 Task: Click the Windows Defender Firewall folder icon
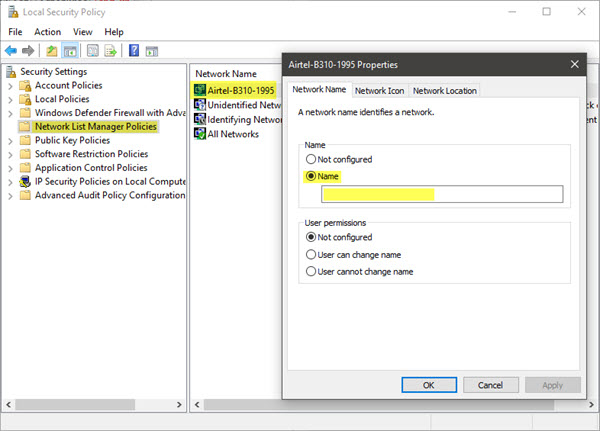pos(25,113)
